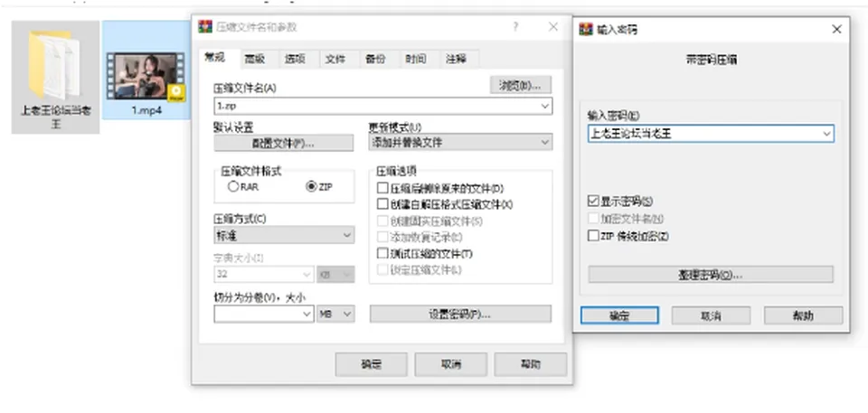Expand the password field dropdown arrow

(x=827, y=134)
